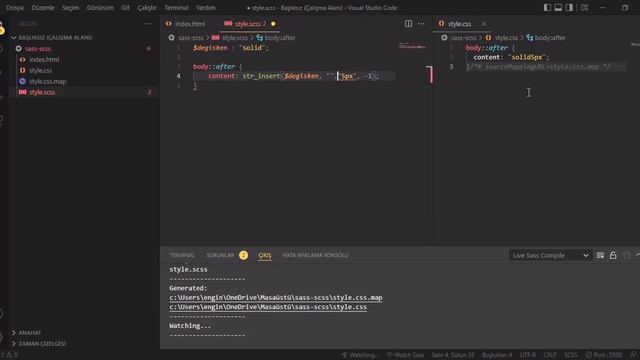Open customize layout icon
Screen dimensions: 640x360
coord(584,7)
